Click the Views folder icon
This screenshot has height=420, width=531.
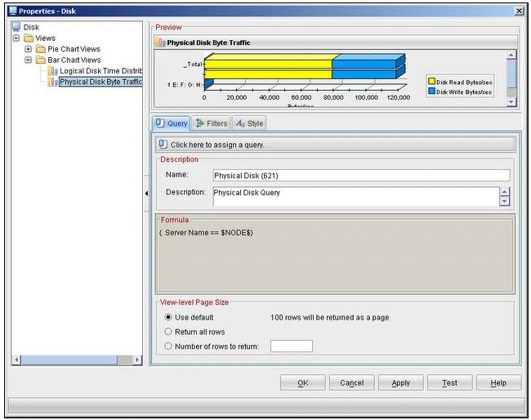[28, 38]
